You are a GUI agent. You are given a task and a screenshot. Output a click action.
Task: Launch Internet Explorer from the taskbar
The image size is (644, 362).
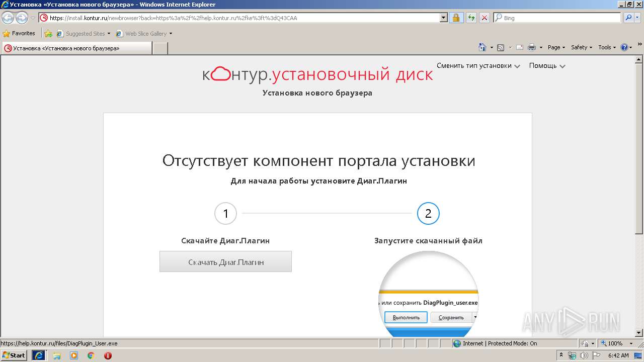click(39, 355)
